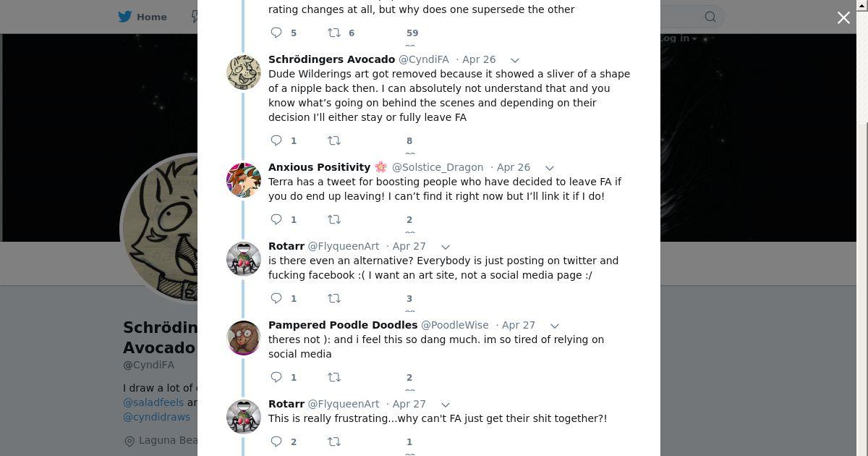Click the search magnifier icon
868x456 pixels.
point(710,17)
